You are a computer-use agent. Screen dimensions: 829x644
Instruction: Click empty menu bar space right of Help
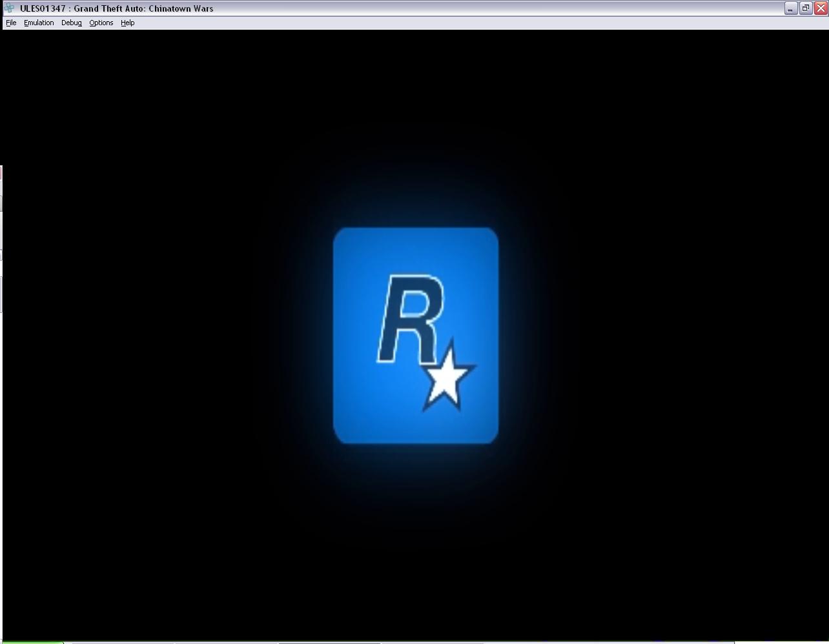tap(452, 23)
